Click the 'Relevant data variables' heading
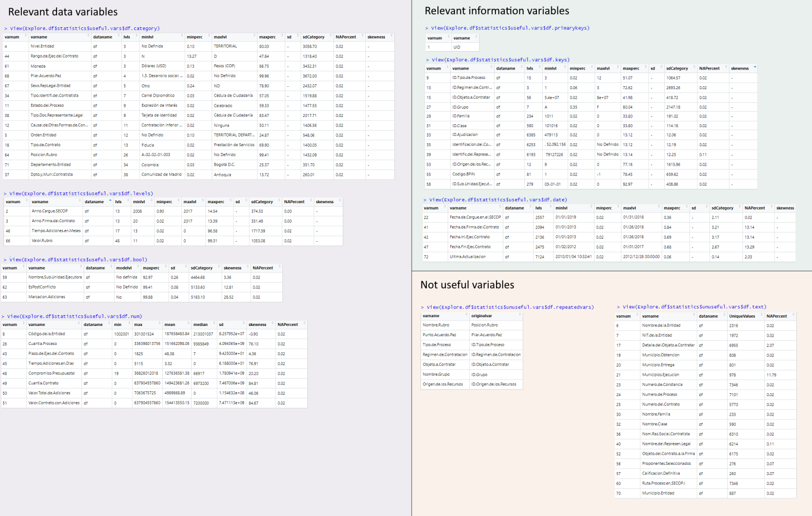This screenshot has height=516, width=812. click(x=63, y=12)
